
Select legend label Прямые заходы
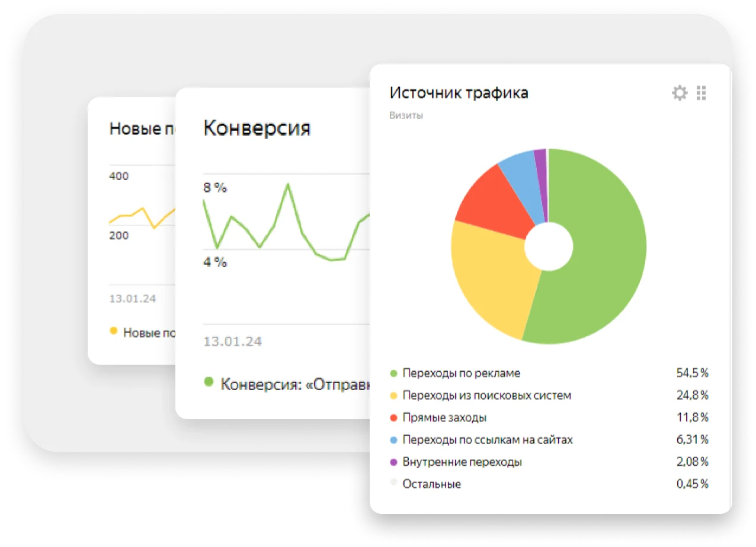tap(445, 418)
